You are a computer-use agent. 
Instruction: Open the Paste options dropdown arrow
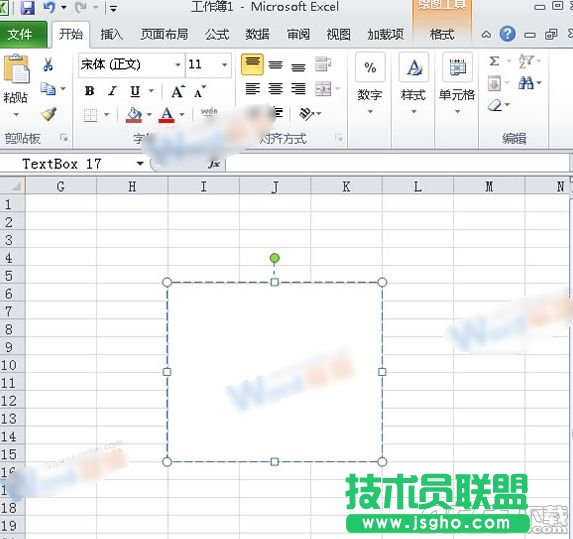pyautogui.click(x=16, y=115)
